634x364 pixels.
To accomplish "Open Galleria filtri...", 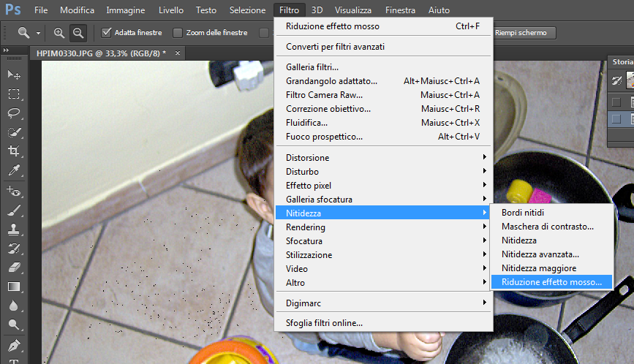I will point(383,67).
